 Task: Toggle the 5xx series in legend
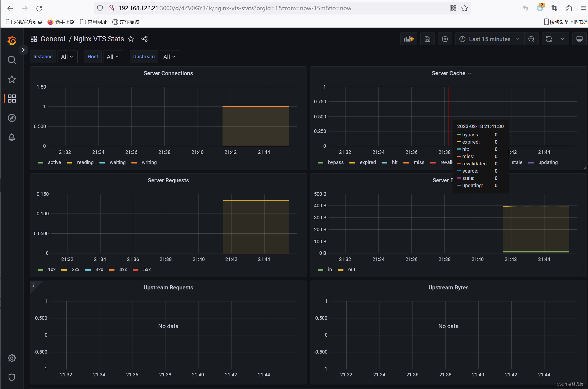tap(147, 270)
